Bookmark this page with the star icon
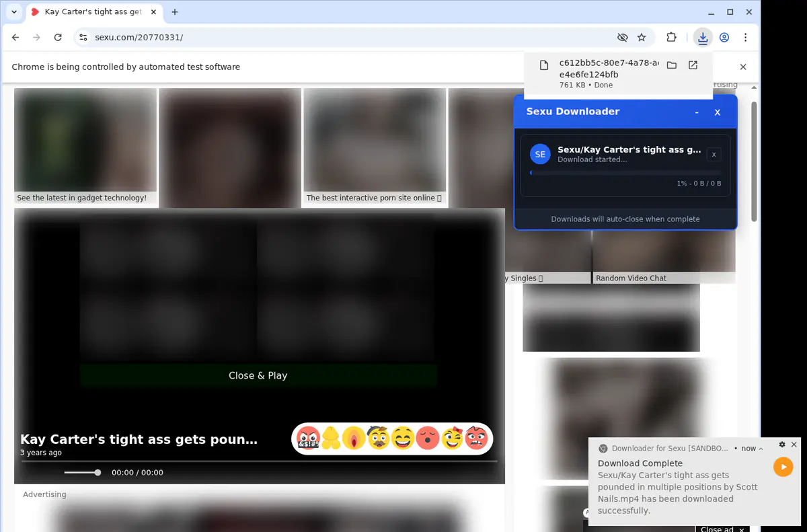The height and width of the screenshot is (532, 807). tap(642, 38)
